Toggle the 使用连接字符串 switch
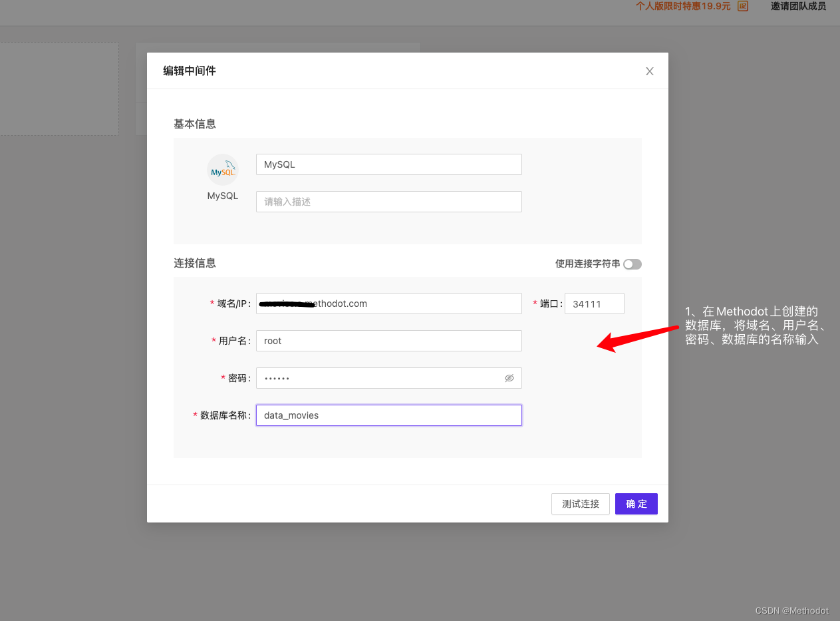The image size is (840, 621). tap(632, 264)
